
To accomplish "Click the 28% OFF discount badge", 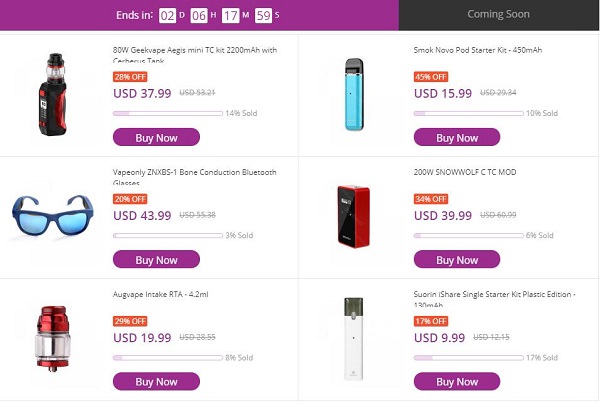I will (x=130, y=76).
